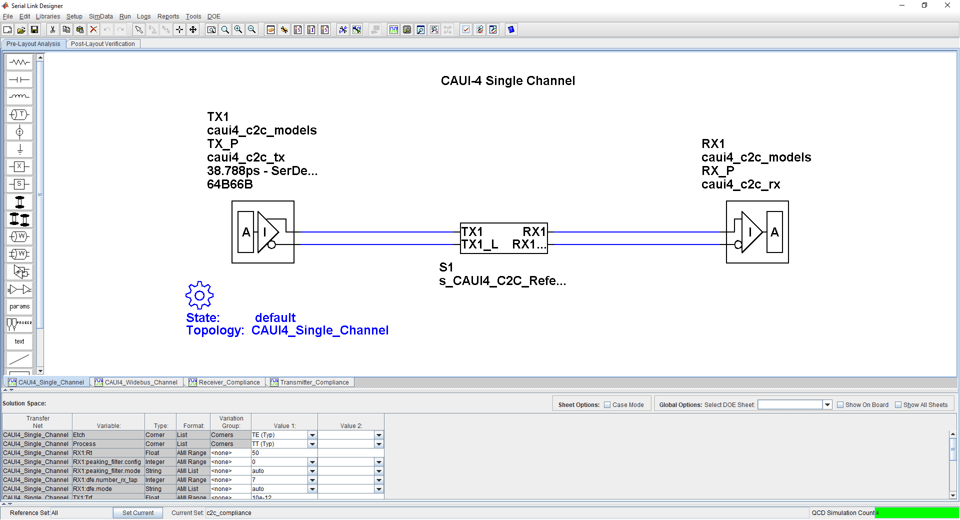Viewport: 960px width, 520px height.
Task: Select the resistor component tool
Action: tap(20, 62)
